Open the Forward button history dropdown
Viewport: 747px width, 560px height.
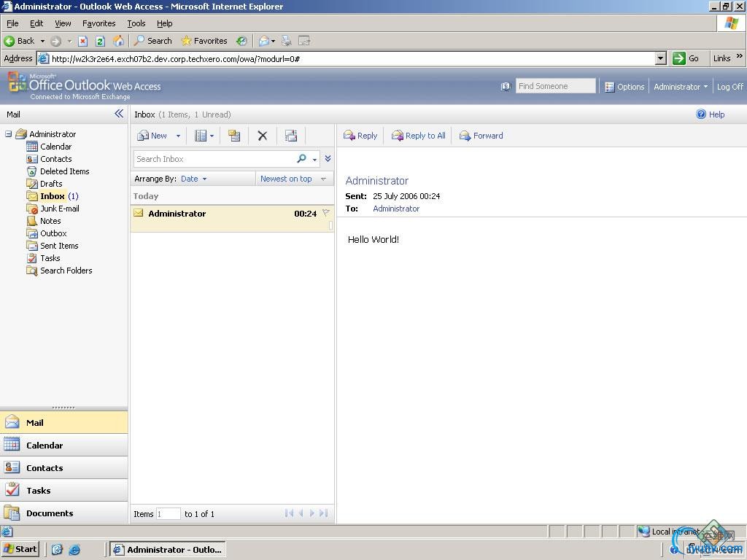(69, 42)
